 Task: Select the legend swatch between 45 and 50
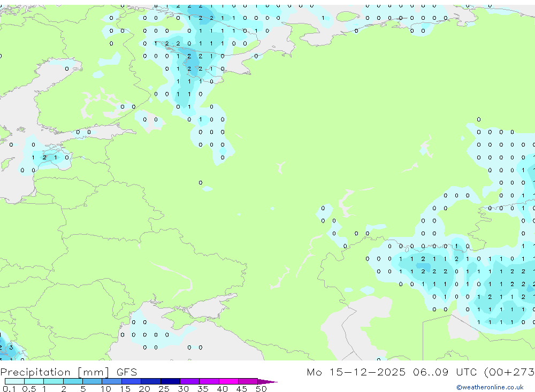[248, 381]
